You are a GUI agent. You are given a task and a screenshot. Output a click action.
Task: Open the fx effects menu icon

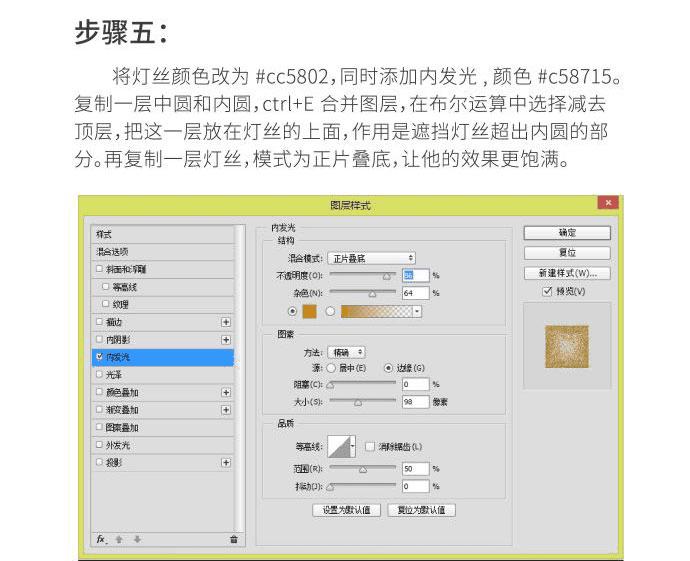pyautogui.click(x=102, y=539)
